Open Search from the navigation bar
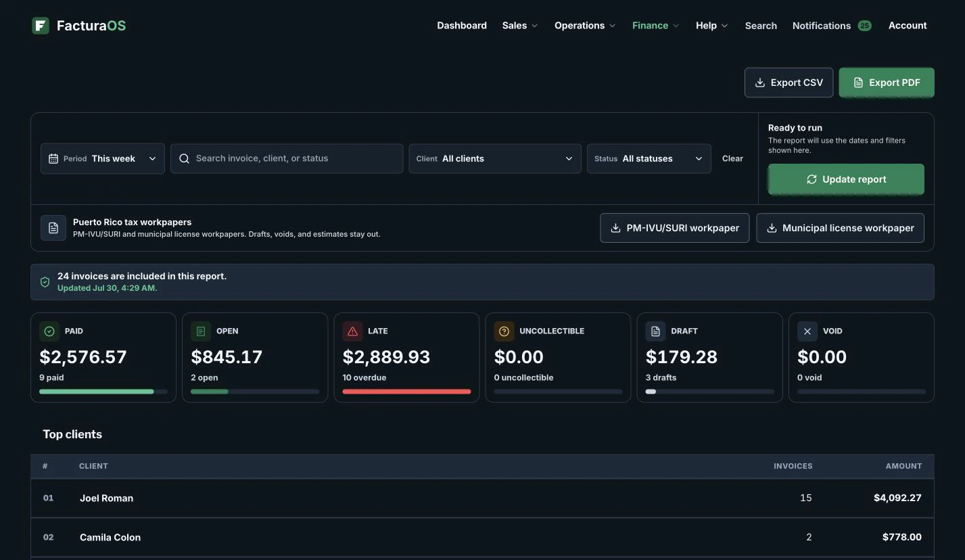The image size is (965, 560). pyautogui.click(x=761, y=26)
